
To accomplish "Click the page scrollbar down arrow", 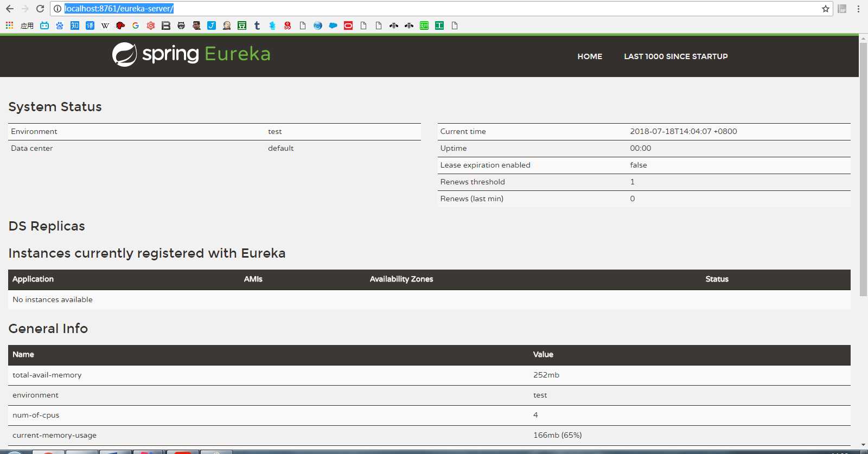I will [863, 445].
